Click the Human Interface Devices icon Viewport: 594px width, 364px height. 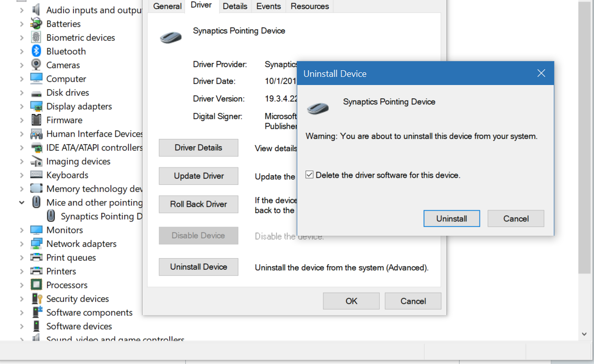tap(36, 134)
